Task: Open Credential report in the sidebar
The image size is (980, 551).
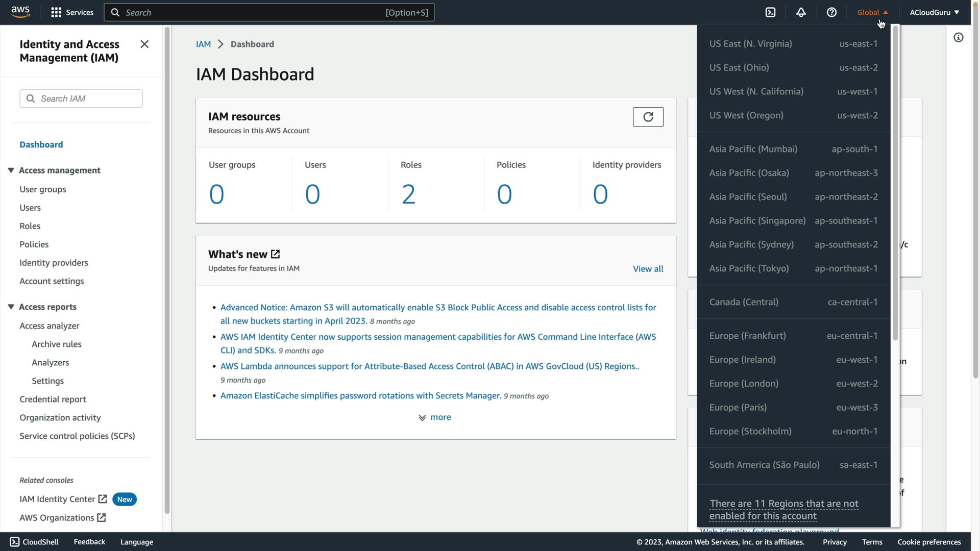Action: 53,399
